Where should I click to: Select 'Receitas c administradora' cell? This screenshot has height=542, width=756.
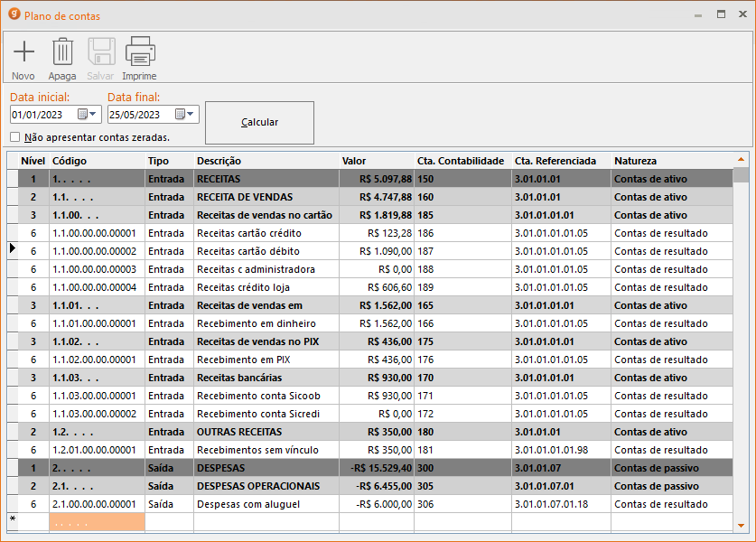click(x=266, y=269)
